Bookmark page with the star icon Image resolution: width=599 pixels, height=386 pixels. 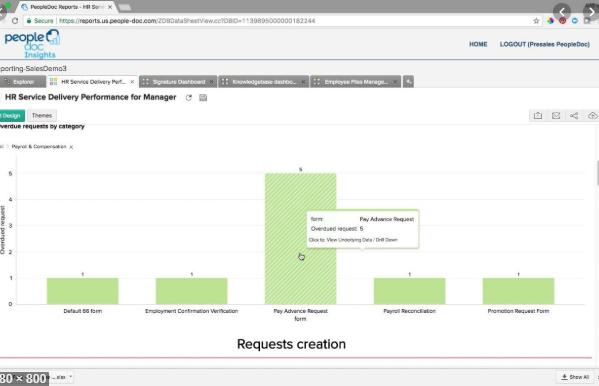(x=536, y=21)
